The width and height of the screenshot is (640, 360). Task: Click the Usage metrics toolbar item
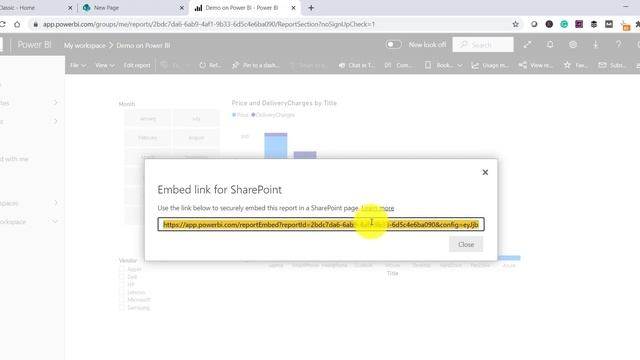pyautogui.click(x=490, y=65)
